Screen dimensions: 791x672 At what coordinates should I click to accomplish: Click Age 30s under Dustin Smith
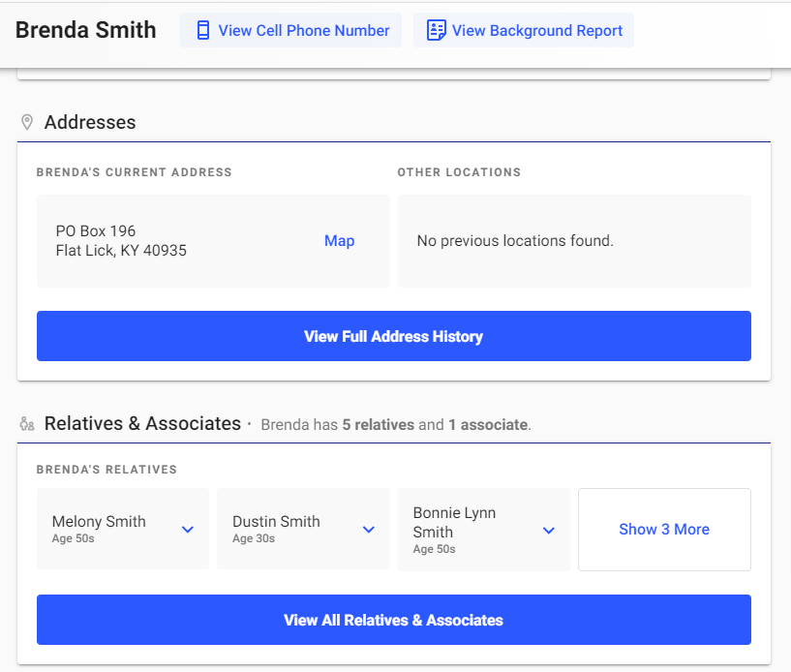coord(254,538)
